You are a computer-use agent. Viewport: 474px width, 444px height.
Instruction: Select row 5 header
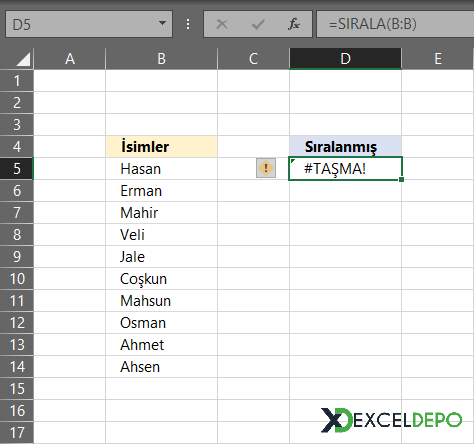click(17, 168)
